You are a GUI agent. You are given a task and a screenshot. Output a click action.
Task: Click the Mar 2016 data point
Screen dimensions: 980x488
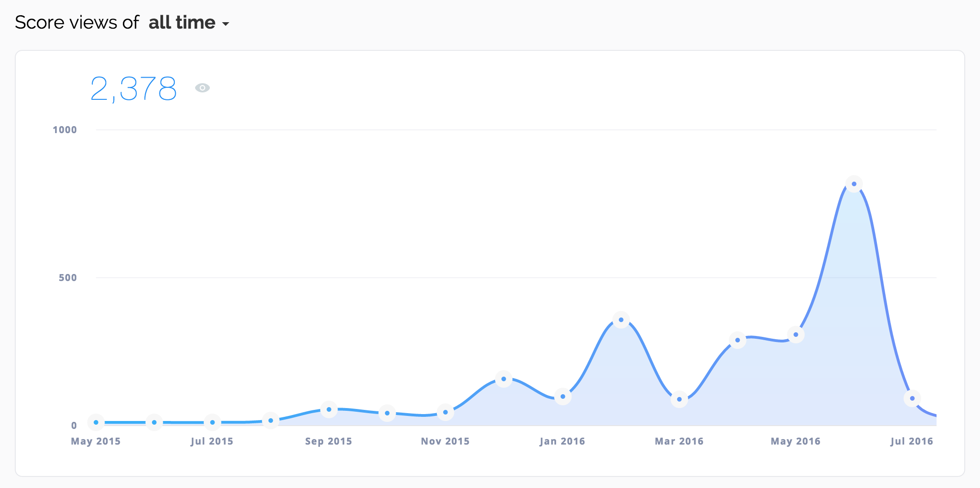pos(680,399)
